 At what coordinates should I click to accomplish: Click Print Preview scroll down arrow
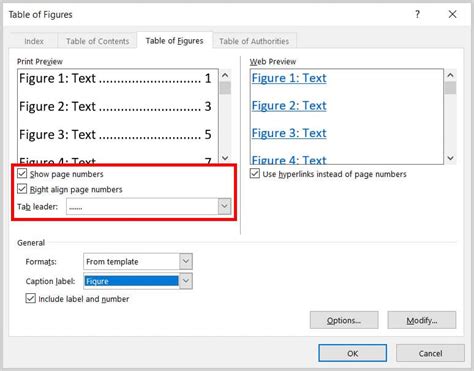(x=225, y=158)
